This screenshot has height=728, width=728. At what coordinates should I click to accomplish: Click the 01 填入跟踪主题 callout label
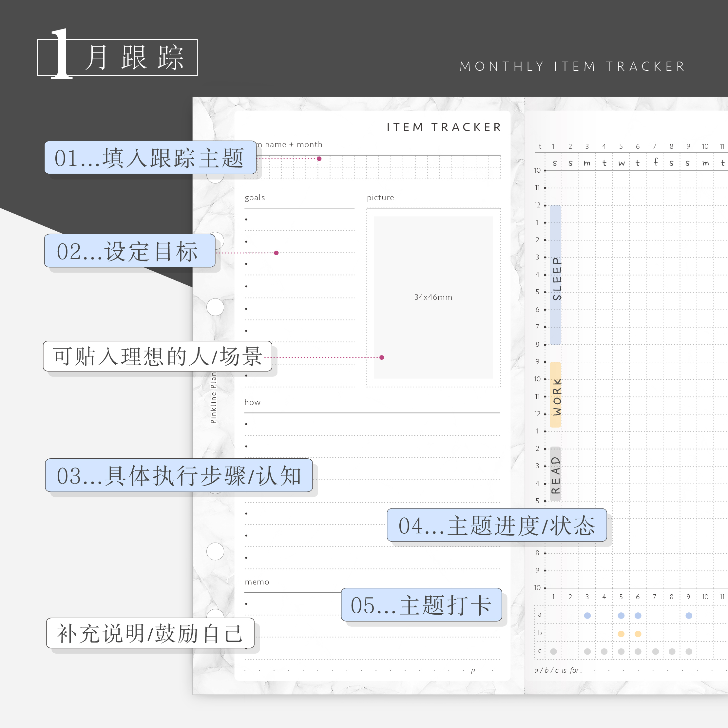(x=150, y=158)
